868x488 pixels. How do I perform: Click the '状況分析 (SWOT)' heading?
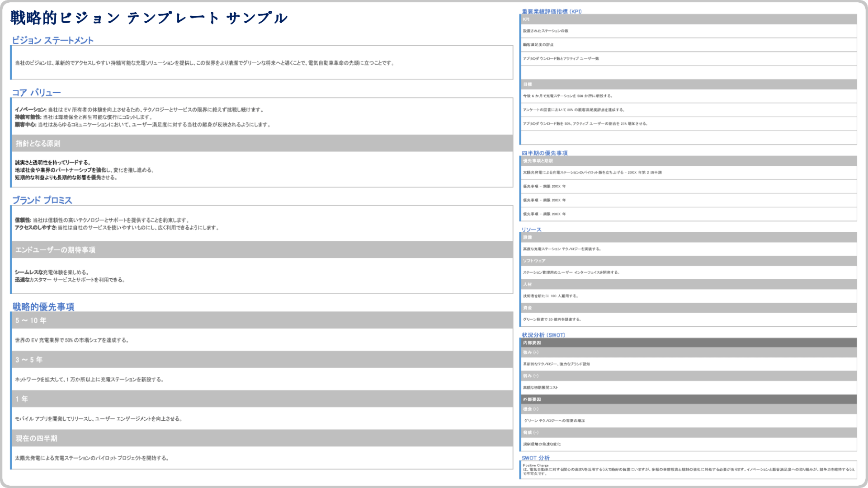(x=543, y=335)
